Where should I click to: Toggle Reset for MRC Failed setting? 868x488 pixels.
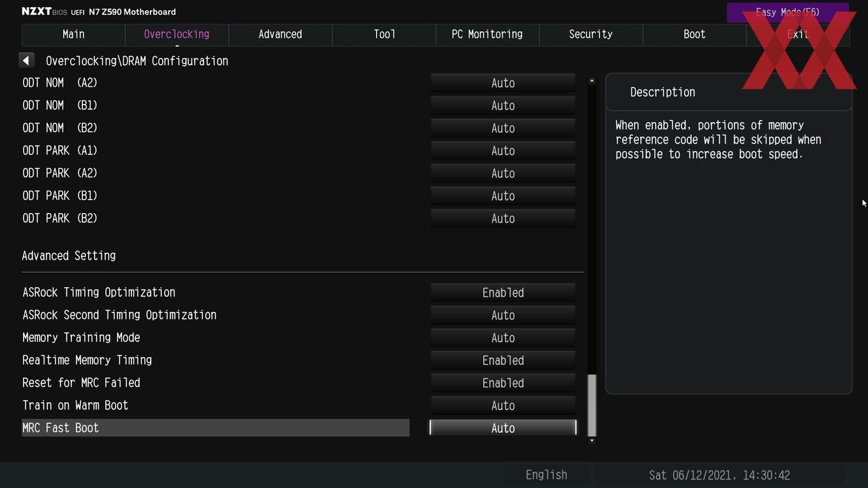[503, 383]
